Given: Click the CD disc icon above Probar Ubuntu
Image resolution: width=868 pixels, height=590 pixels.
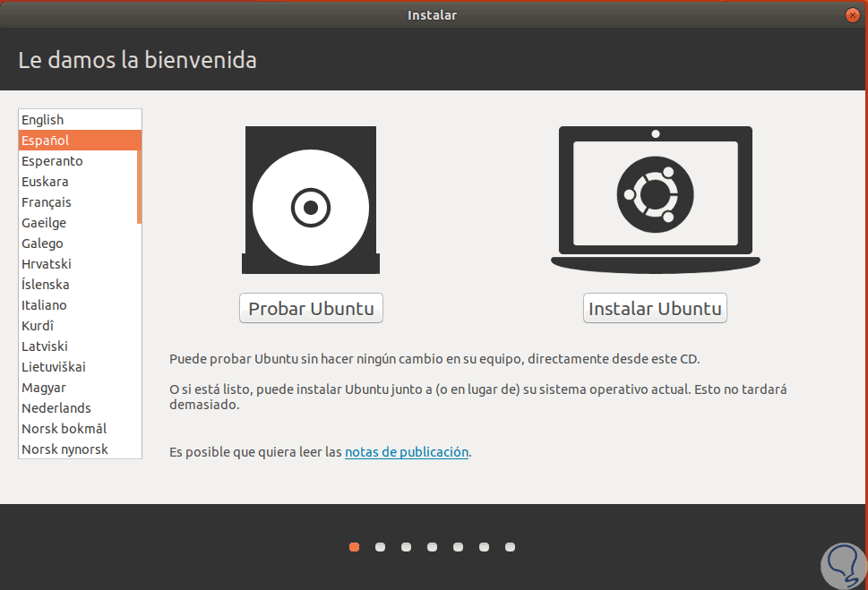Looking at the screenshot, I should click(x=311, y=200).
